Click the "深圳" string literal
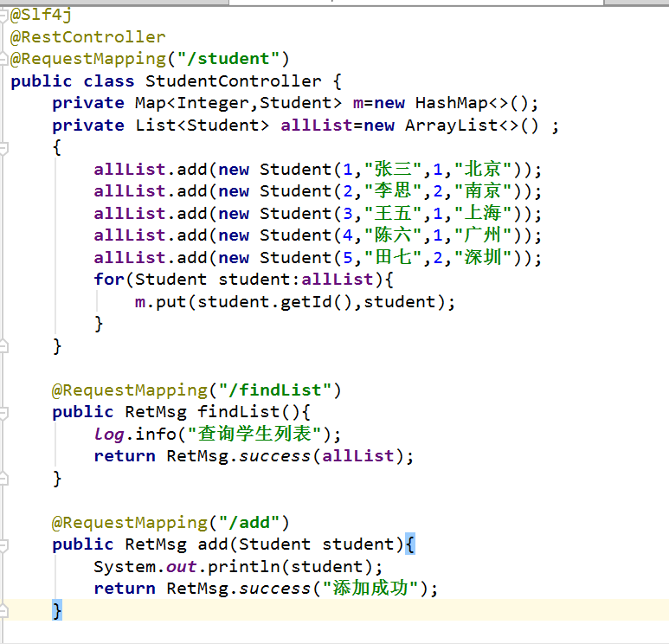The image size is (669, 644). [483, 258]
